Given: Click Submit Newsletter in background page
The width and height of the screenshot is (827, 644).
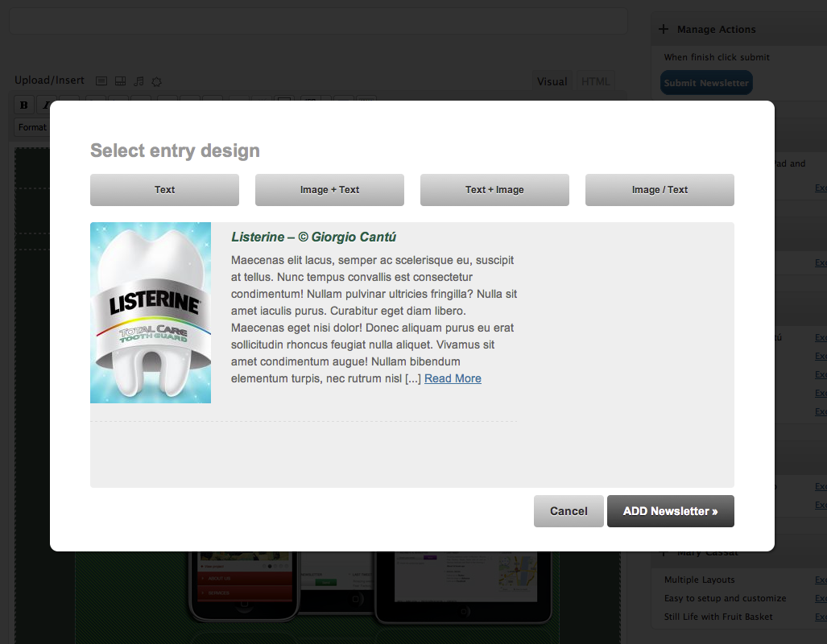Looking at the screenshot, I should 706,83.
